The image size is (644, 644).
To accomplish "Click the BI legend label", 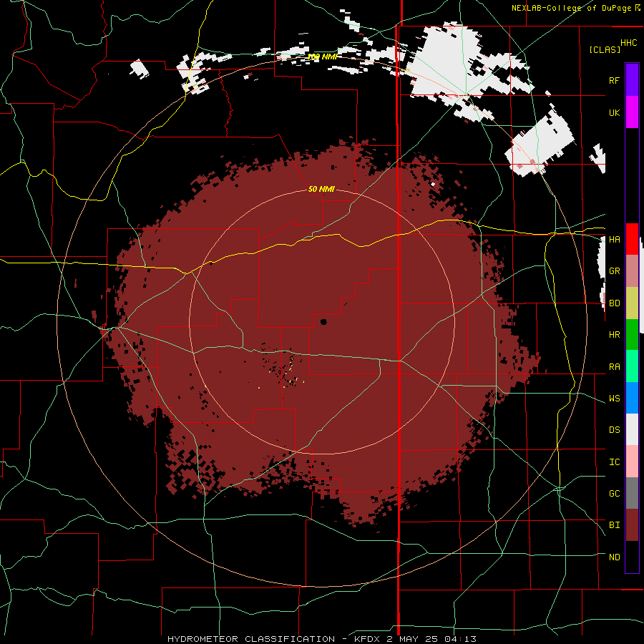I will [x=614, y=525].
